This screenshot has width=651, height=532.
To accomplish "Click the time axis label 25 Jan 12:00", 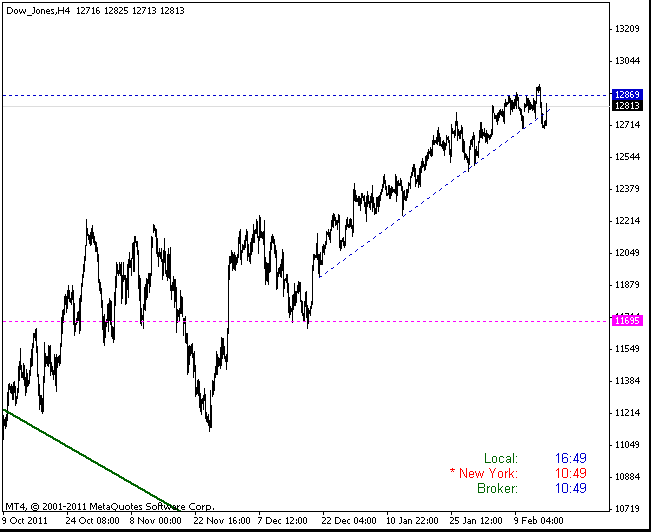I will 476,520.
